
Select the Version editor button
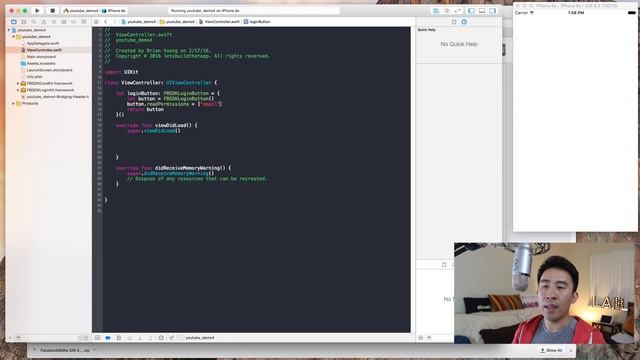(x=458, y=11)
